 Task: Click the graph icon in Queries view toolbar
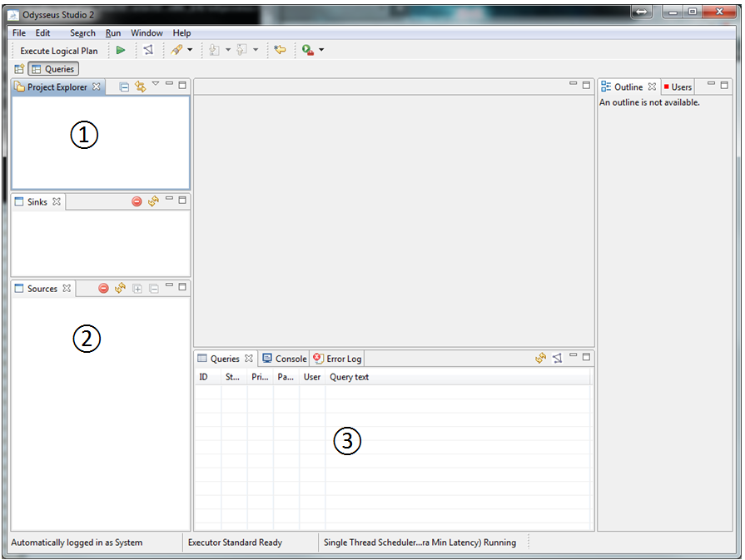point(557,359)
